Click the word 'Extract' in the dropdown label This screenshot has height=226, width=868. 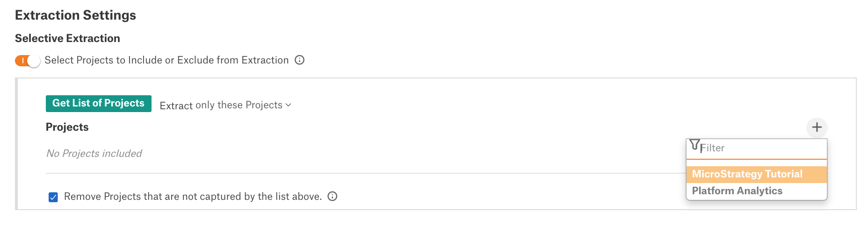point(176,106)
